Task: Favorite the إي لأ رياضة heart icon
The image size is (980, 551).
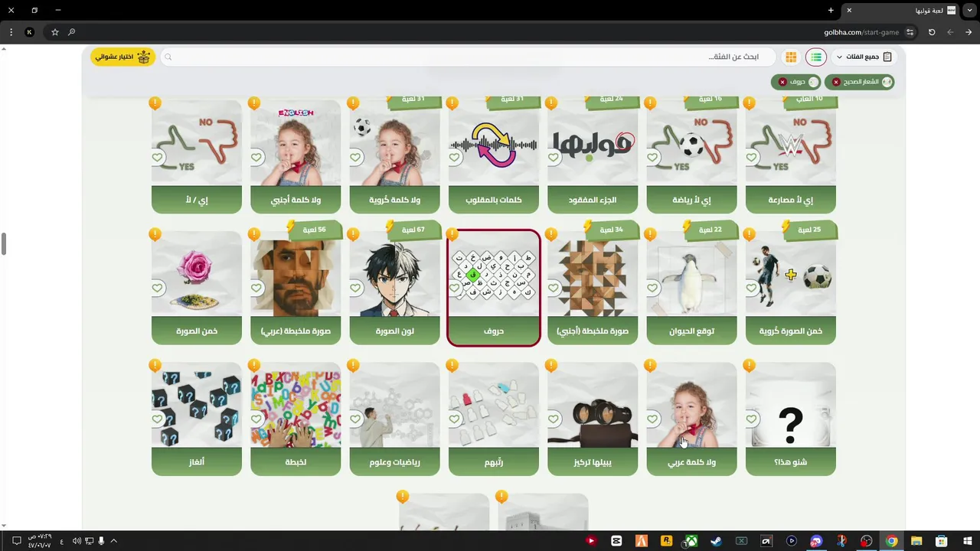Action: tap(652, 158)
